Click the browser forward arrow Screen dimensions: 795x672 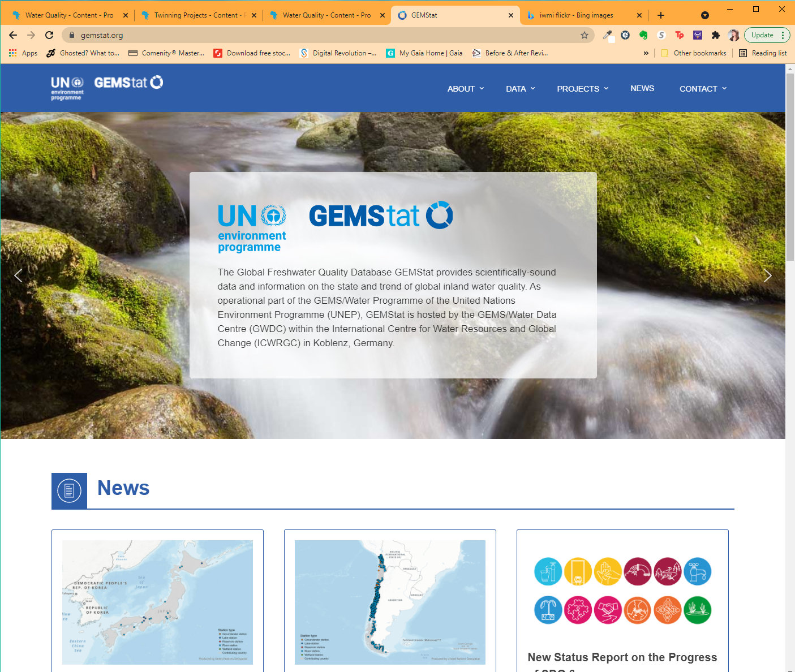(x=31, y=35)
